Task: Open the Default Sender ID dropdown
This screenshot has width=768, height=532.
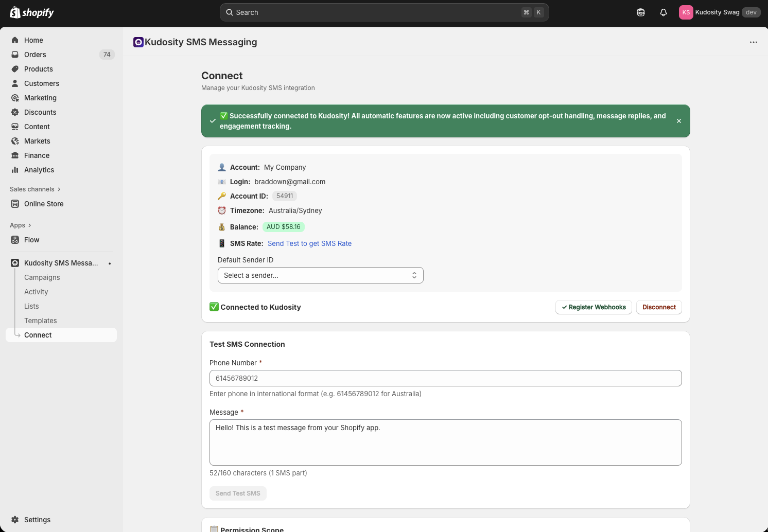Action: (321, 275)
